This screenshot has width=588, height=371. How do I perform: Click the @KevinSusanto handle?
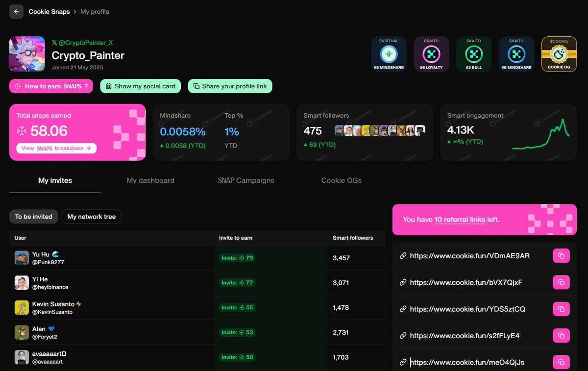(52, 312)
